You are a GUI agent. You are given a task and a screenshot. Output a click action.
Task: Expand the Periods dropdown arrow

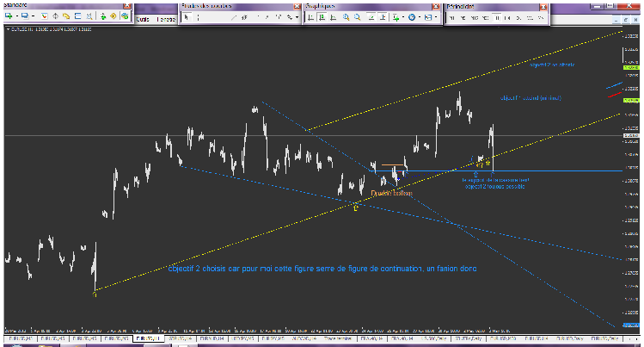[420, 17]
